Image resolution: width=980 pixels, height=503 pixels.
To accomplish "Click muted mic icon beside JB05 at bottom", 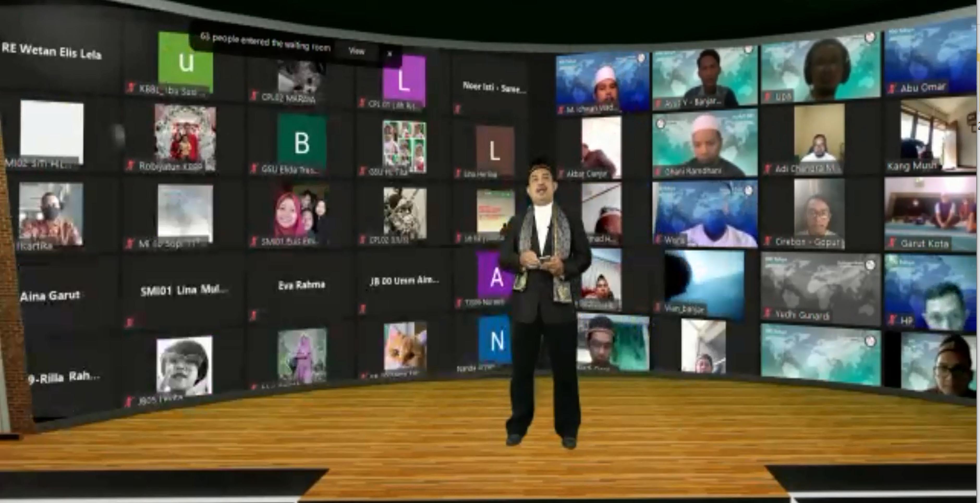I will [x=130, y=402].
